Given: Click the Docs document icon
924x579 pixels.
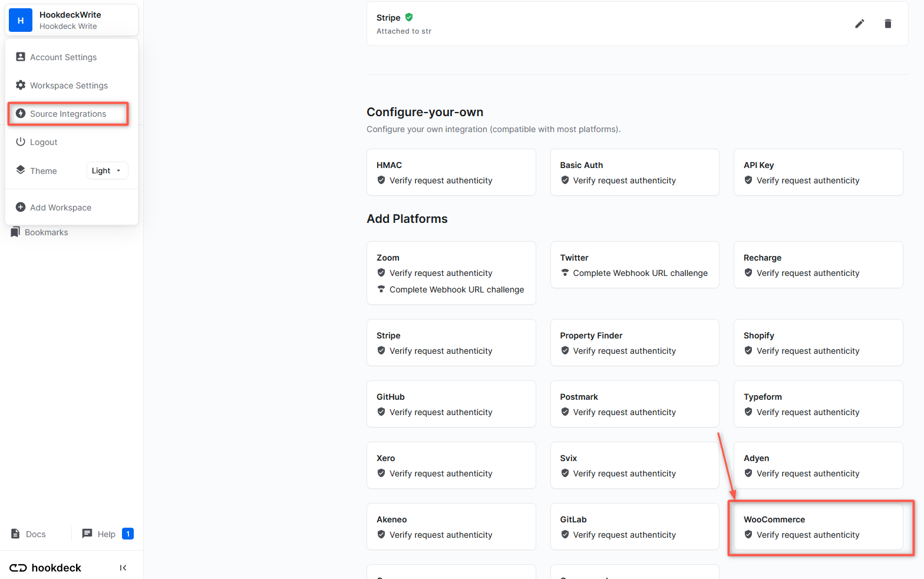Looking at the screenshot, I should pyautogui.click(x=15, y=534).
